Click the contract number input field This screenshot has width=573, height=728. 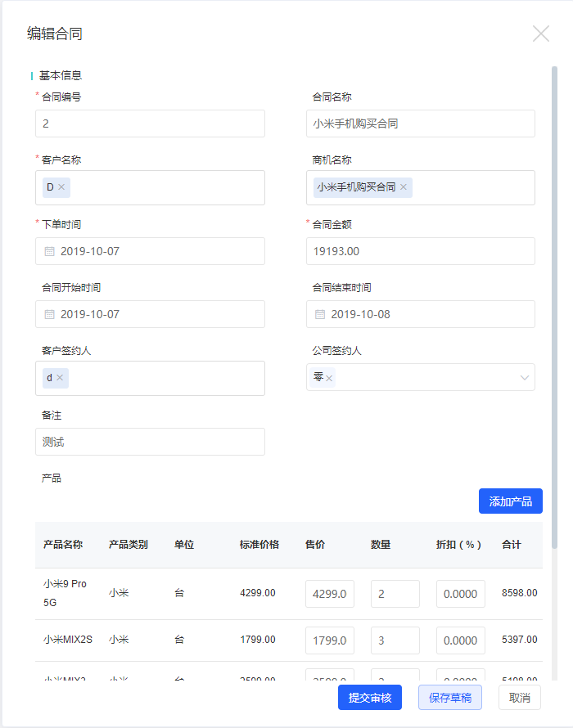(x=150, y=124)
